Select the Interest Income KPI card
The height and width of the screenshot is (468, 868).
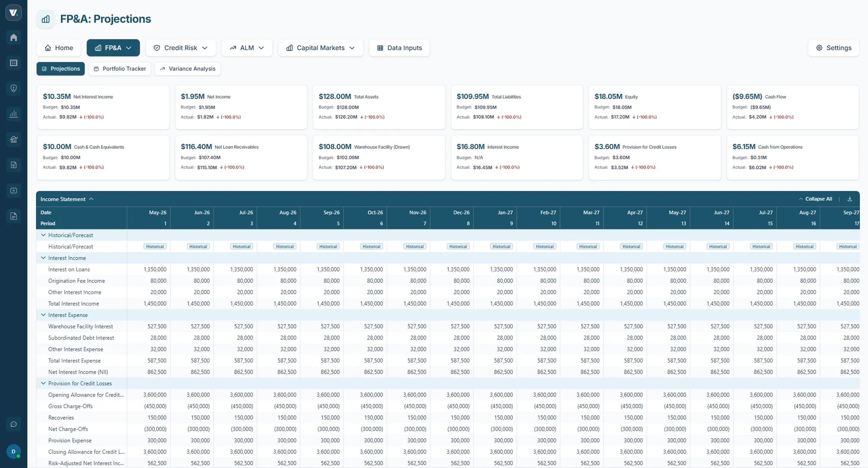(x=517, y=158)
